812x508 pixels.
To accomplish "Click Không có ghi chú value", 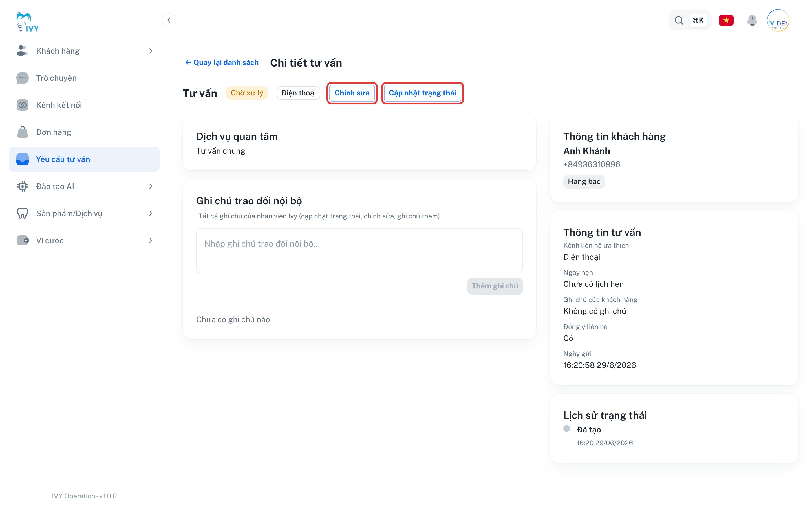I will pos(595,311).
